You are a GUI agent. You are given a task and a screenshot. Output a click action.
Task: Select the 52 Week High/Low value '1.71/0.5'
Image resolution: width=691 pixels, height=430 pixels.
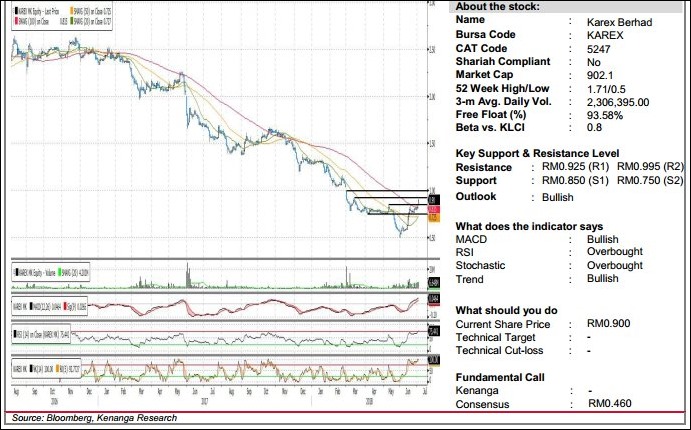coord(606,89)
